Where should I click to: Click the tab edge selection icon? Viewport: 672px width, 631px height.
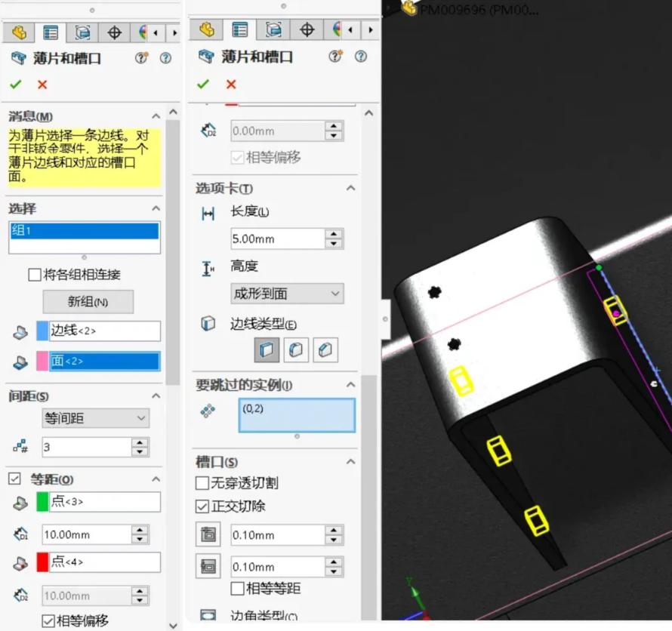point(20,331)
